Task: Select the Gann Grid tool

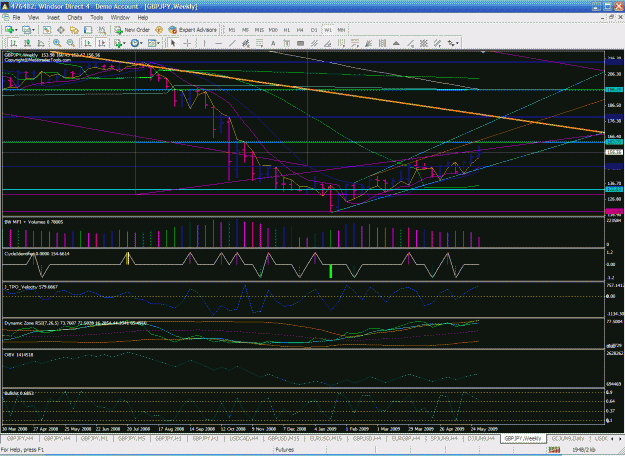Action: coord(424,43)
